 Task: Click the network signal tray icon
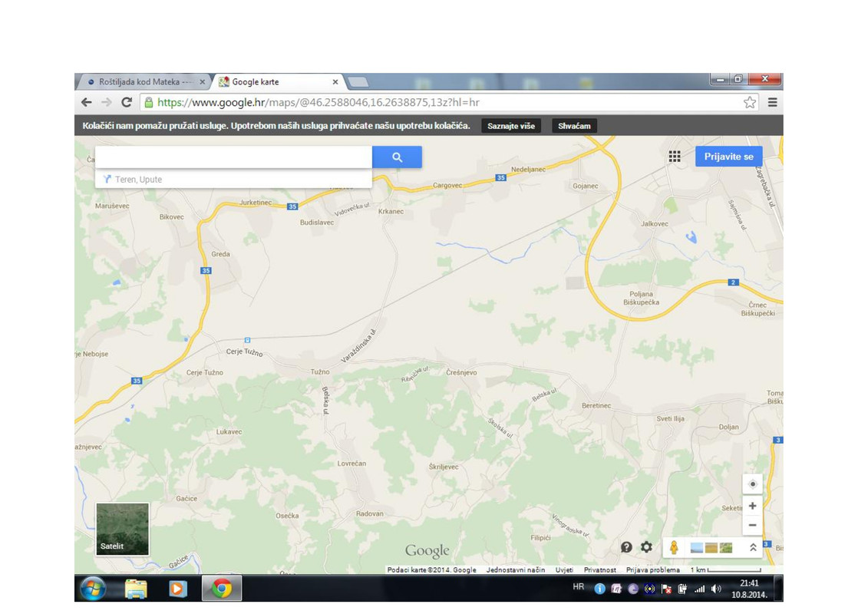699,589
